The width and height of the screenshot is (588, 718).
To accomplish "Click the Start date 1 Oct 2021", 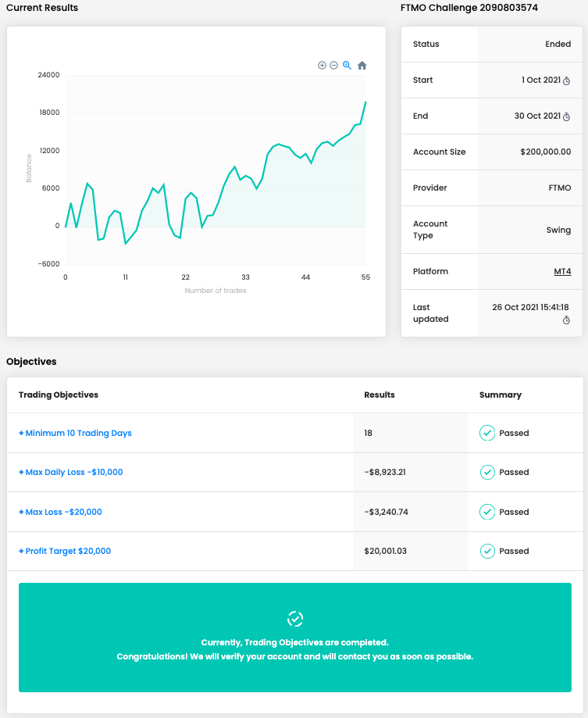I will pos(541,80).
